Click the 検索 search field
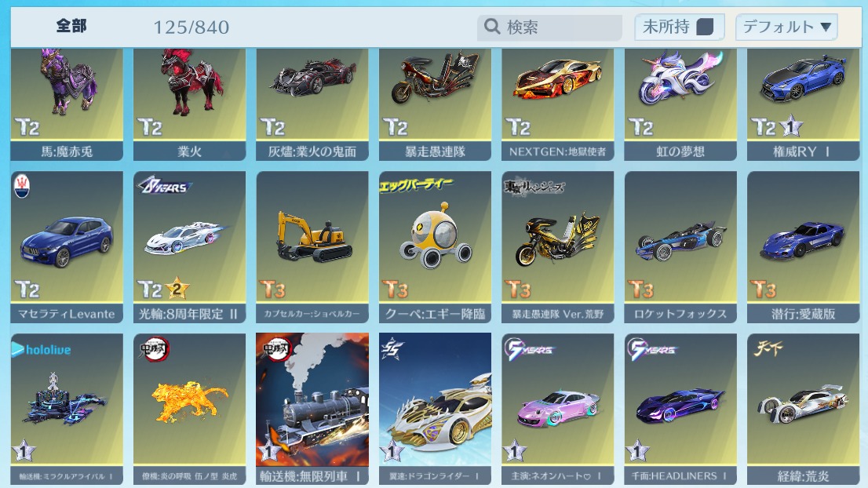 tap(549, 27)
